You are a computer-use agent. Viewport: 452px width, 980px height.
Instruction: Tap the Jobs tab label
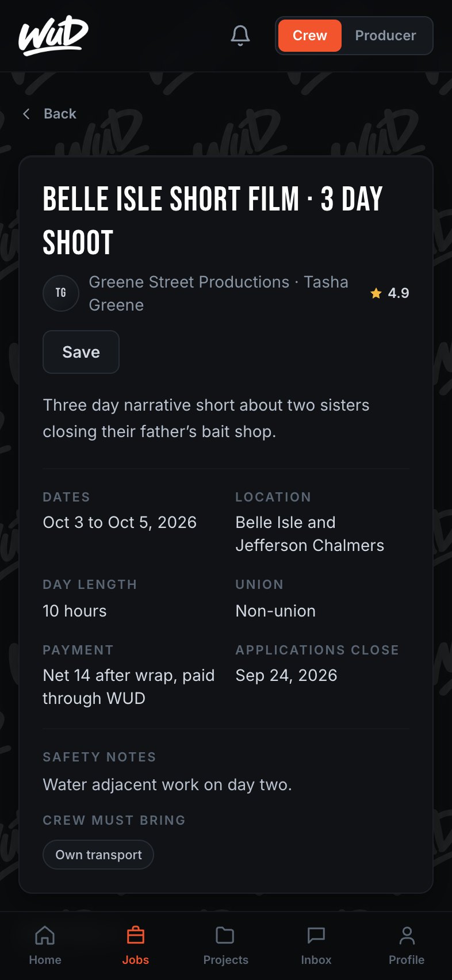tap(136, 960)
